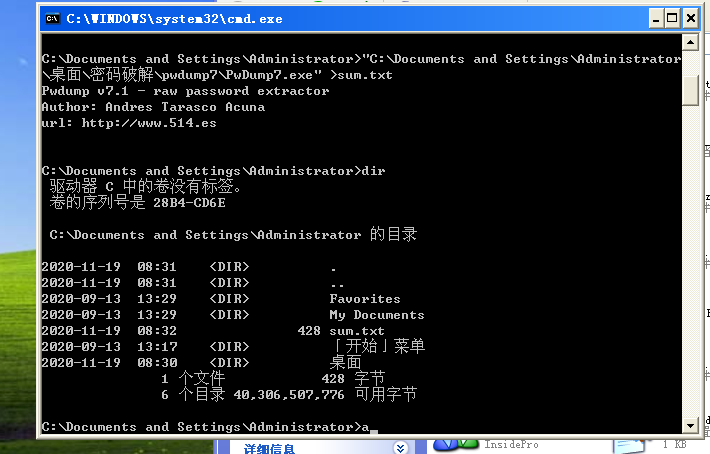Click the console scrollbar down arrow

point(690,425)
